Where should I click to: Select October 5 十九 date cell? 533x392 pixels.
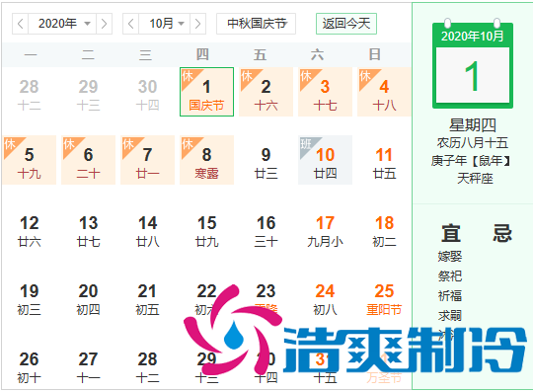click(30, 160)
